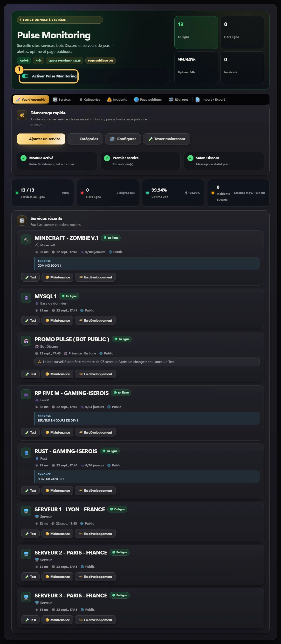Click the Tester maintenant button
281x644 pixels.
point(166,139)
